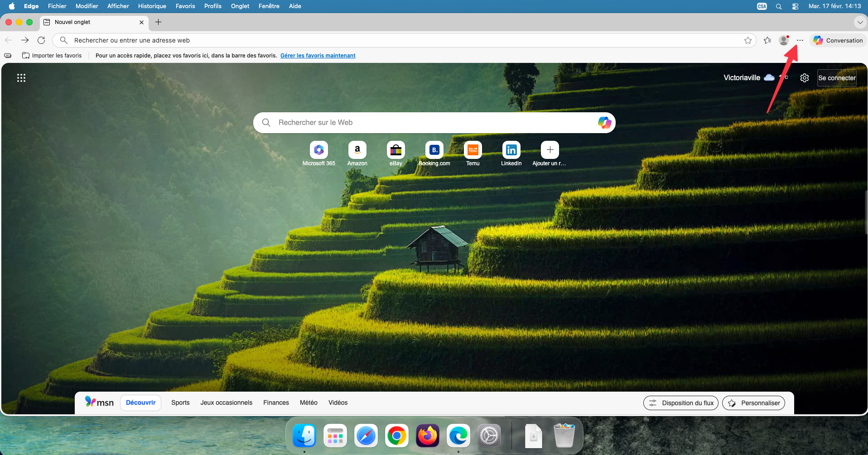Image resolution: width=868 pixels, height=455 pixels.
Task: Launch Google Chrome from the Dock
Action: (x=397, y=436)
